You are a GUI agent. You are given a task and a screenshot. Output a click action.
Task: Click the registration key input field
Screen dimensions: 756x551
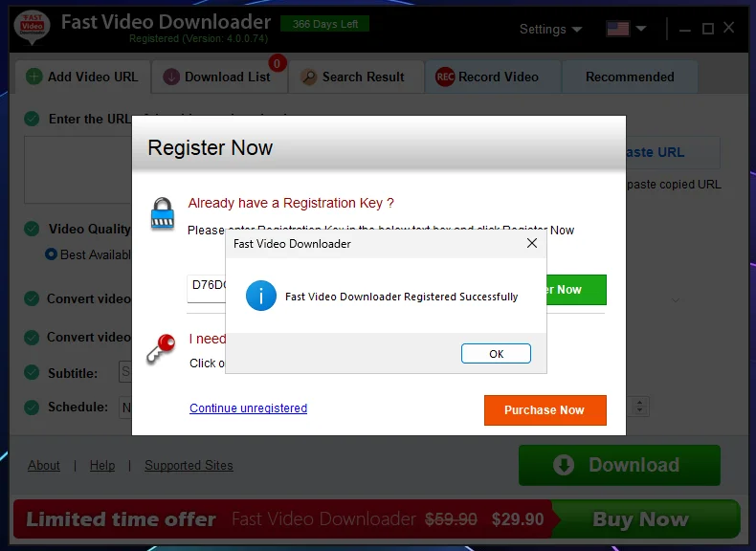point(207,289)
